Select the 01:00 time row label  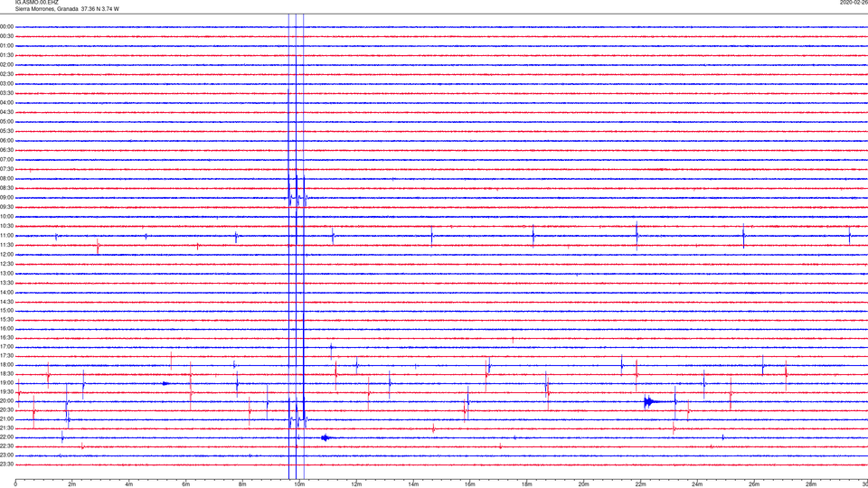point(6,46)
